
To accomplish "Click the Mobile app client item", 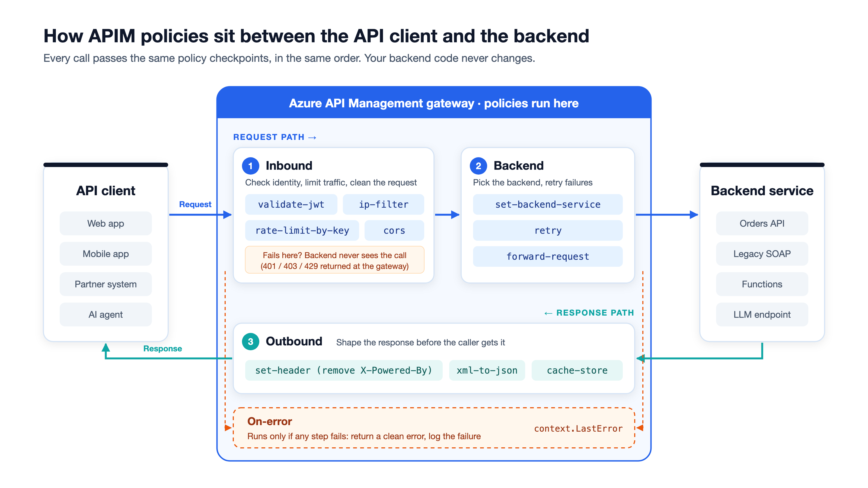I will click(106, 253).
